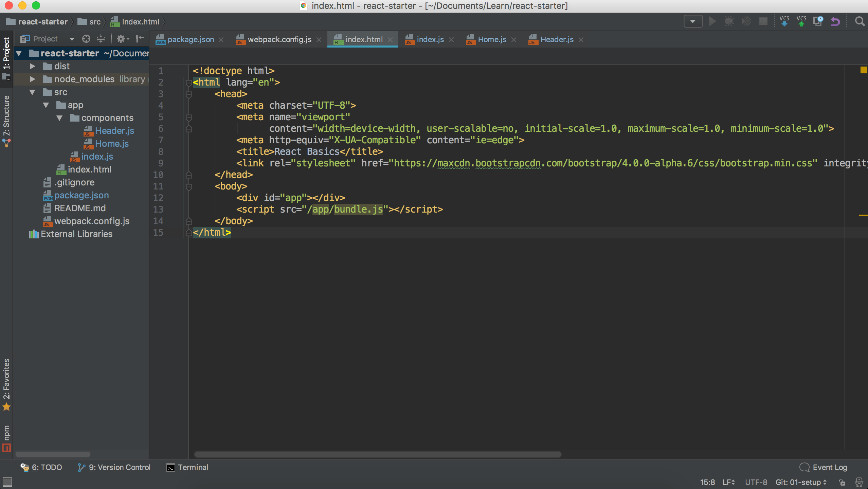Collapse the src folder

coord(33,92)
